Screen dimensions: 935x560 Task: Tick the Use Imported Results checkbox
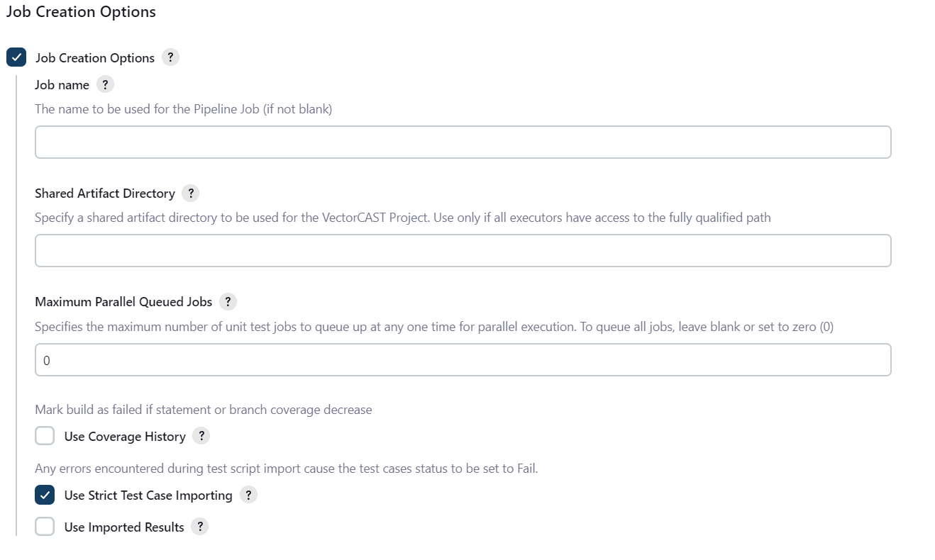tap(45, 527)
